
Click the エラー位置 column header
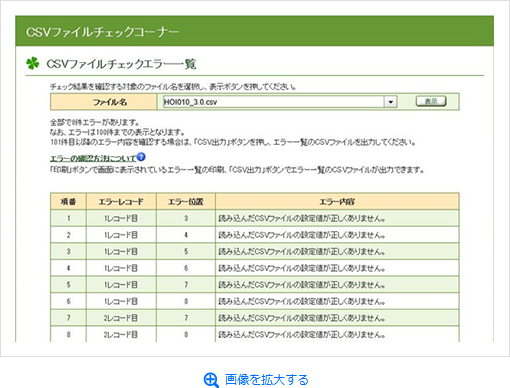point(186,202)
